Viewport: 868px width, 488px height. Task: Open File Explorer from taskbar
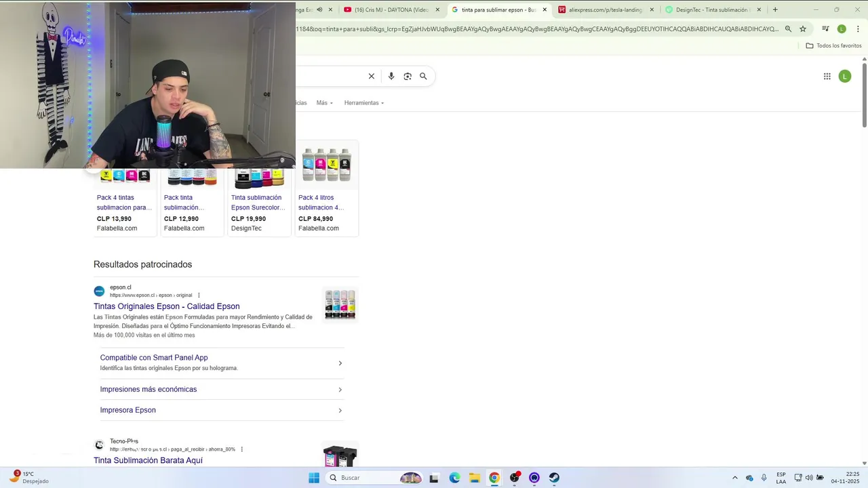[475, 478]
